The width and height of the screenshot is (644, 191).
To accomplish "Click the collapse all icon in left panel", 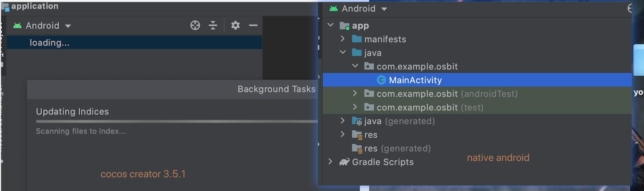I will (213, 26).
